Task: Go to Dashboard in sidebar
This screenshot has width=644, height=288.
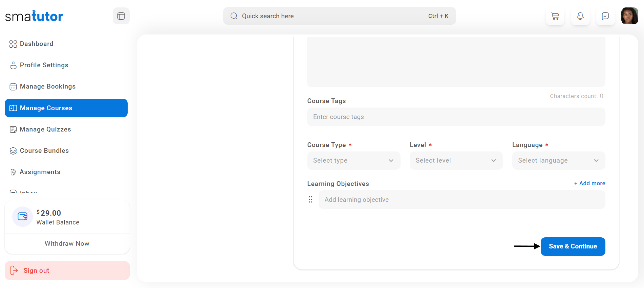Action: coord(36,44)
